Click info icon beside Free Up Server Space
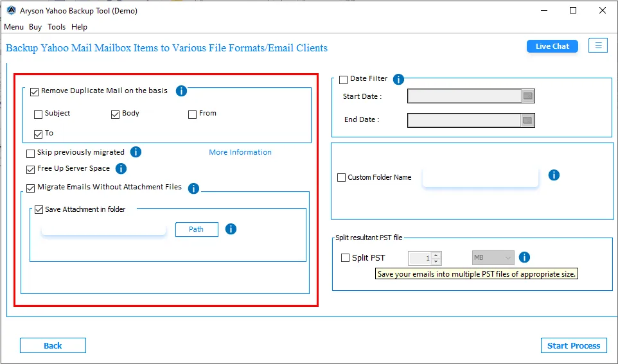This screenshot has width=618, height=364. point(121,169)
